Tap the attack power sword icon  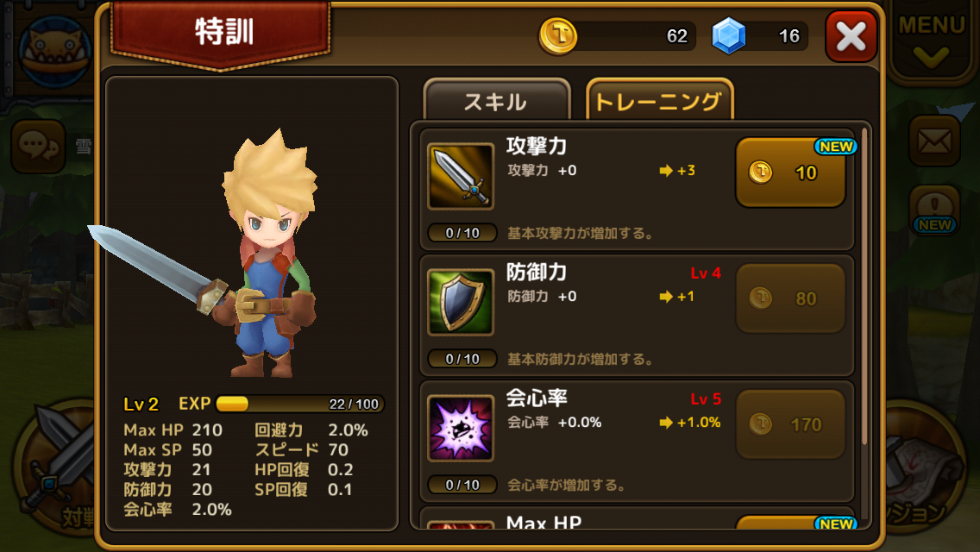[461, 176]
